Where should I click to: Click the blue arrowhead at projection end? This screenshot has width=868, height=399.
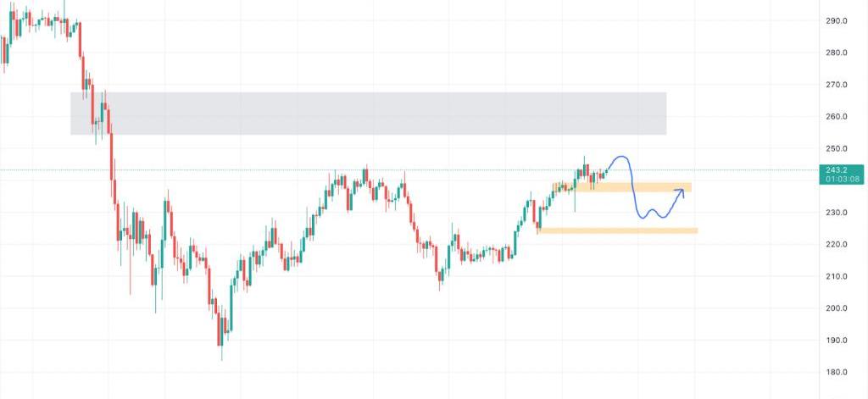(681, 191)
